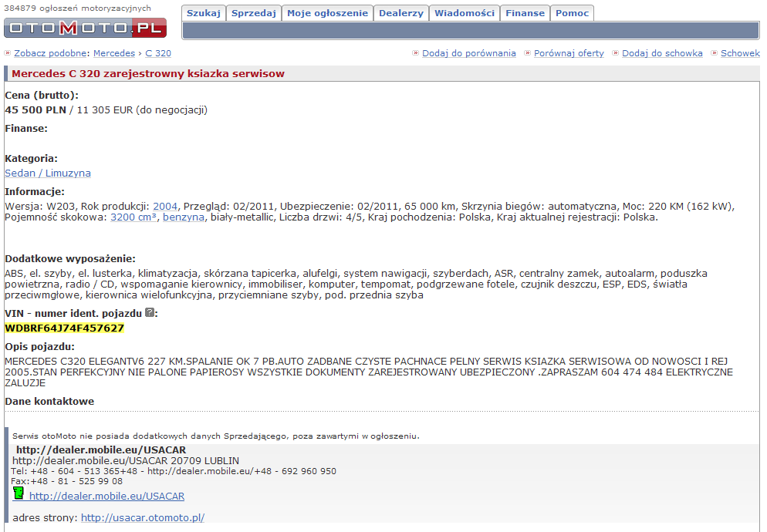Screen dimensions: 767x532
Task: Visit the usacar.otomoto.pl page address link
Action: click(143, 518)
